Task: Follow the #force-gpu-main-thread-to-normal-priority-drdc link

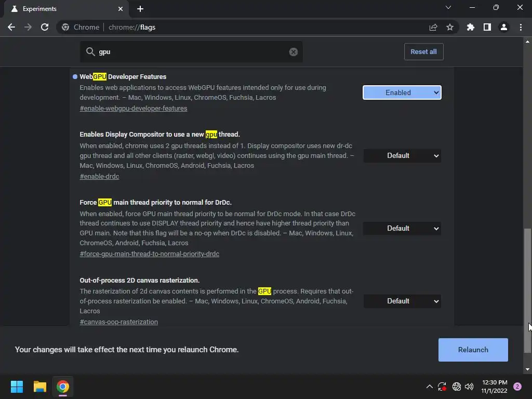Action: pos(149,254)
